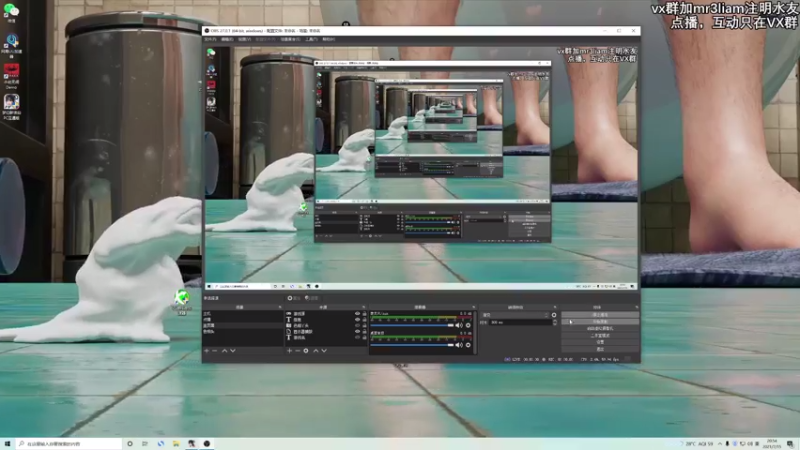Lock the third source row

pos(364,326)
